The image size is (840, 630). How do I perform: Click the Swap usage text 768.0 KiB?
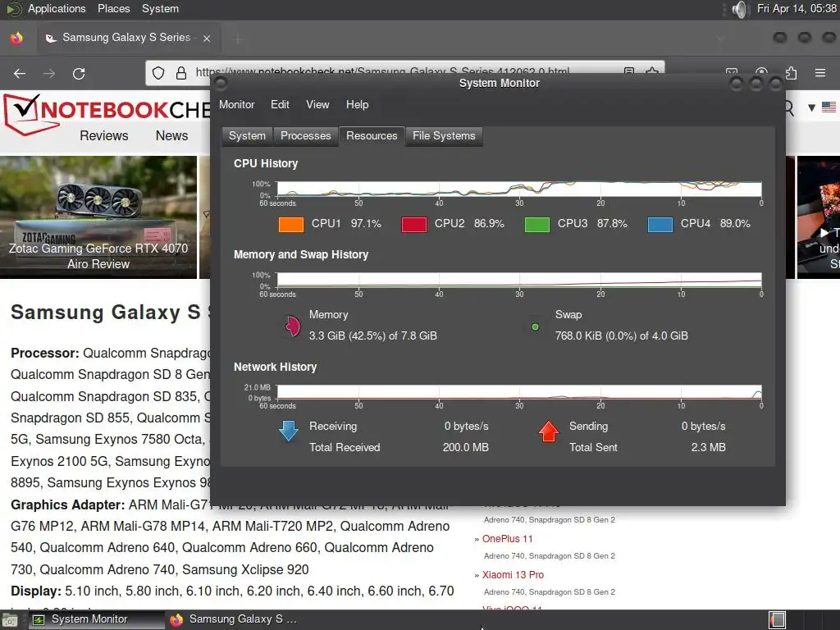coord(622,336)
